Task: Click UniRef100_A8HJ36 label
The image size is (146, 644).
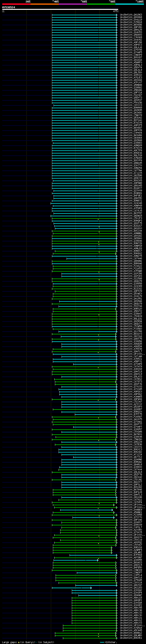Action: (131, 610)
